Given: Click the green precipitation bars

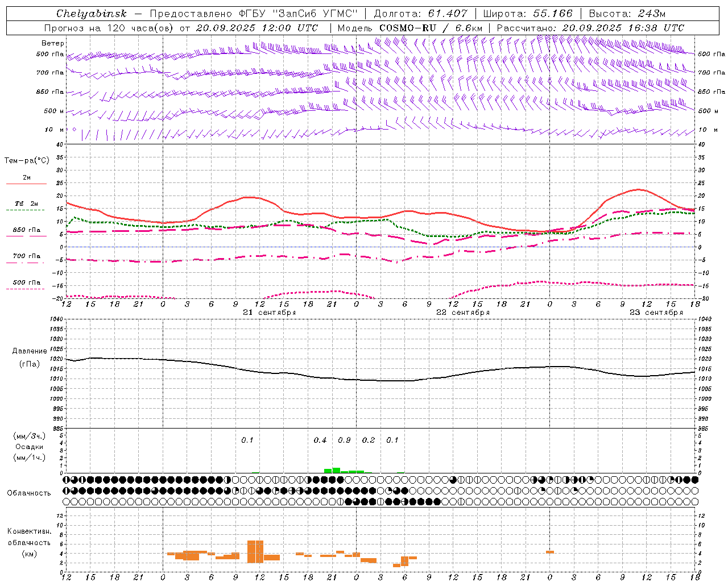Looking at the screenshot, I should (x=344, y=471).
